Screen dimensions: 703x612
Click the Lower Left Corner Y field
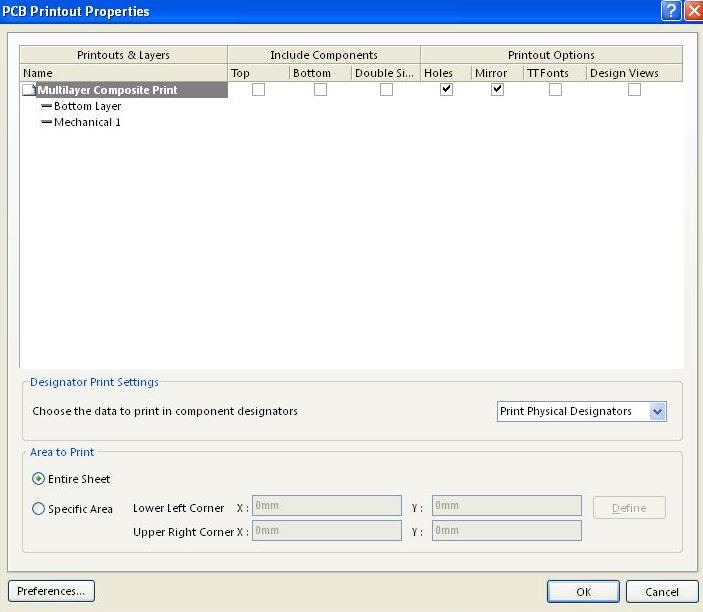(507, 506)
